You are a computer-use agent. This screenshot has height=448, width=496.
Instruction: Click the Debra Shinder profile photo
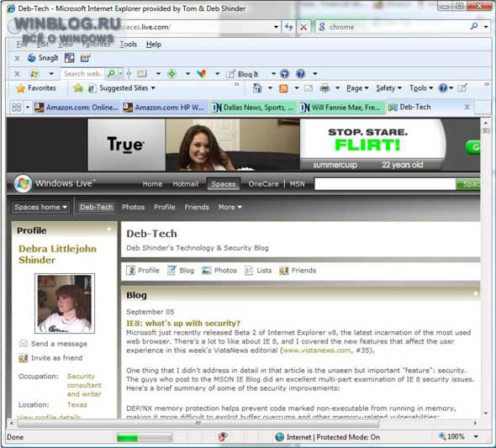tap(65, 303)
